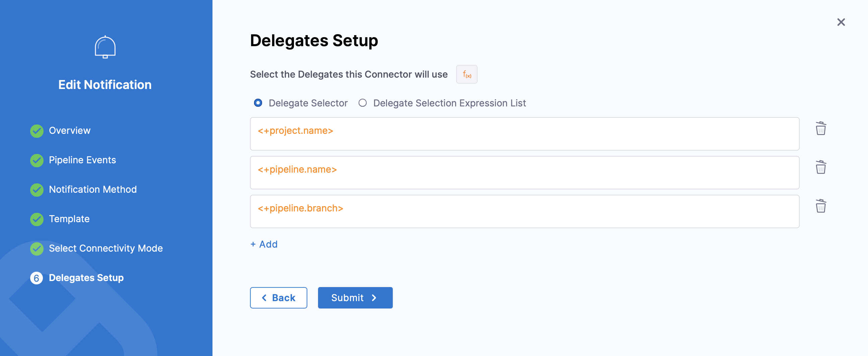This screenshot has height=356, width=868.
Task: Focus the pipeline.name expression field
Action: pos(524,173)
